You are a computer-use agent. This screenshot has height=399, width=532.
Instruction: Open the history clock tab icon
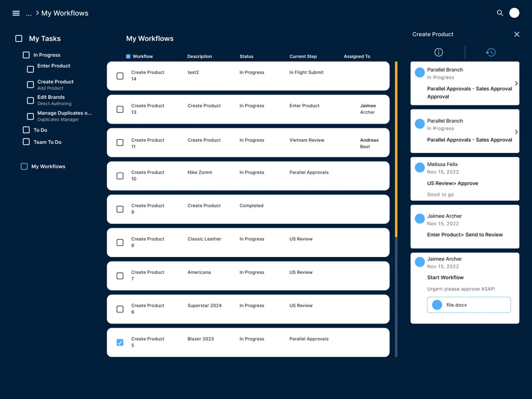point(491,52)
